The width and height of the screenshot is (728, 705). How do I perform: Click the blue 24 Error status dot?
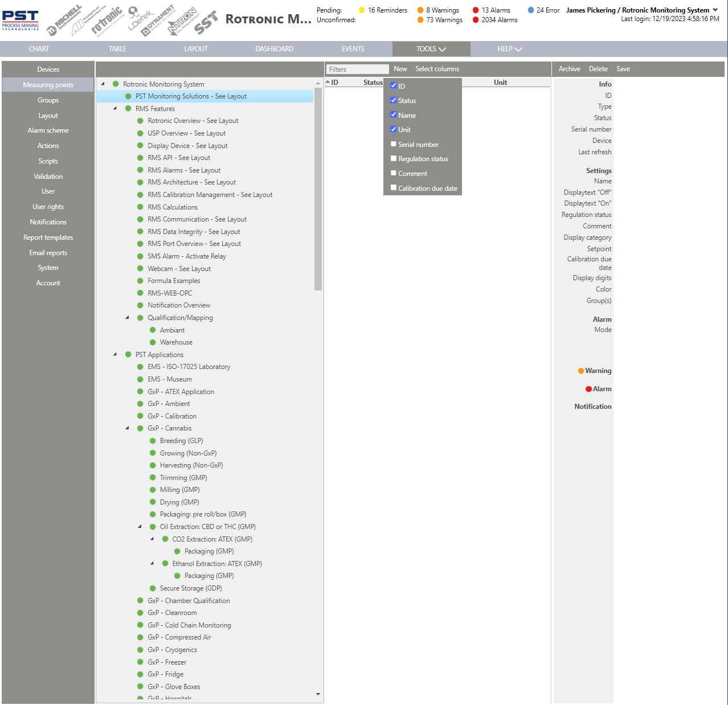pyautogui.click(x=531, y=10)
